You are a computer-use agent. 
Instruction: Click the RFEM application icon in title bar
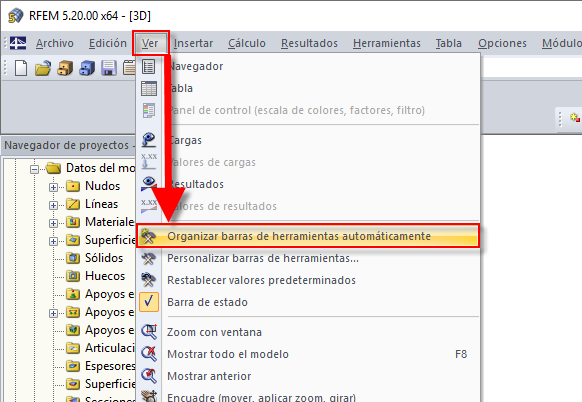[16, 16]
